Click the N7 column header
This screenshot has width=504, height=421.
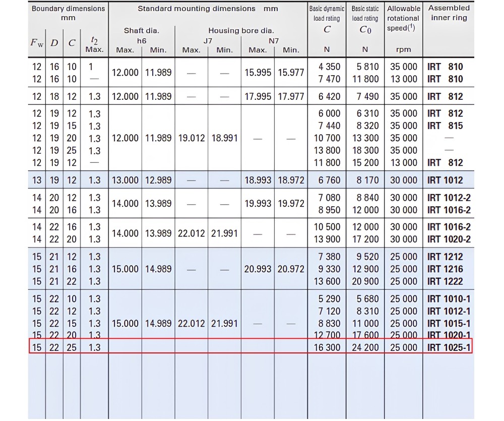[274, 41]
